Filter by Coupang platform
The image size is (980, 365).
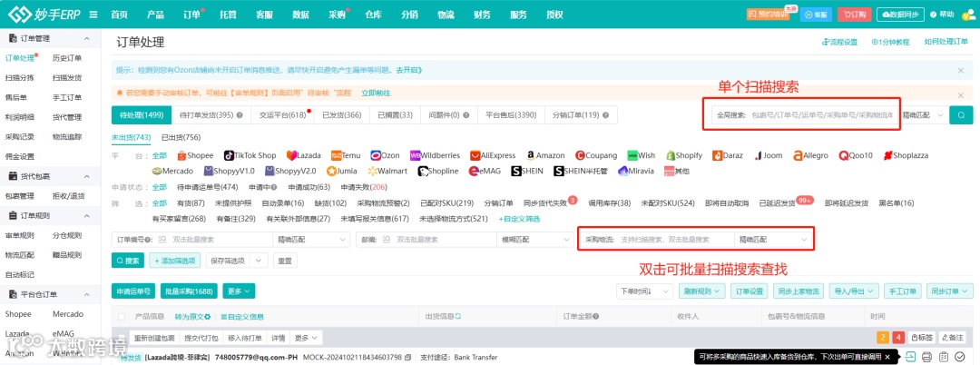(596, 155)
